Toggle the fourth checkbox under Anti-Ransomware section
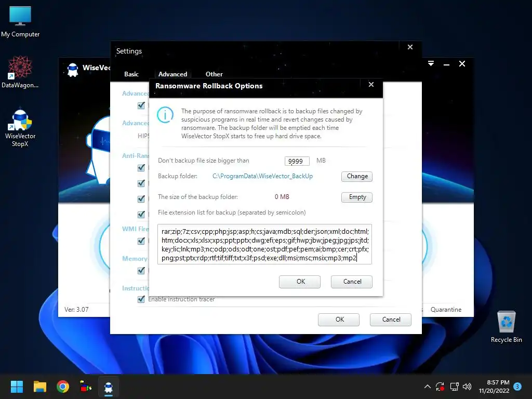This screenshot has height=399, width=532. (x=141, y=215)
